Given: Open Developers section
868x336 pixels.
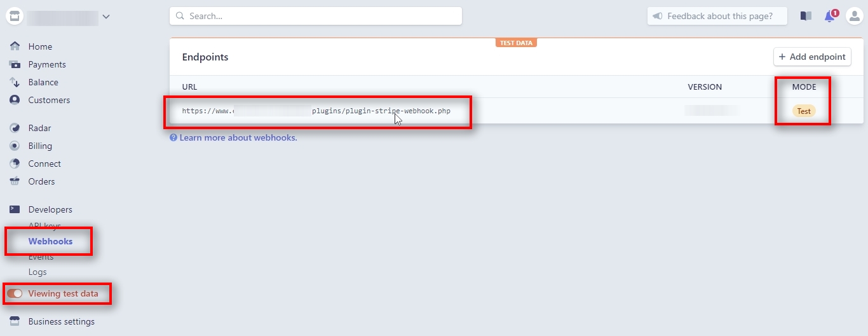Looking at the screenshot, I should [50, 209].
